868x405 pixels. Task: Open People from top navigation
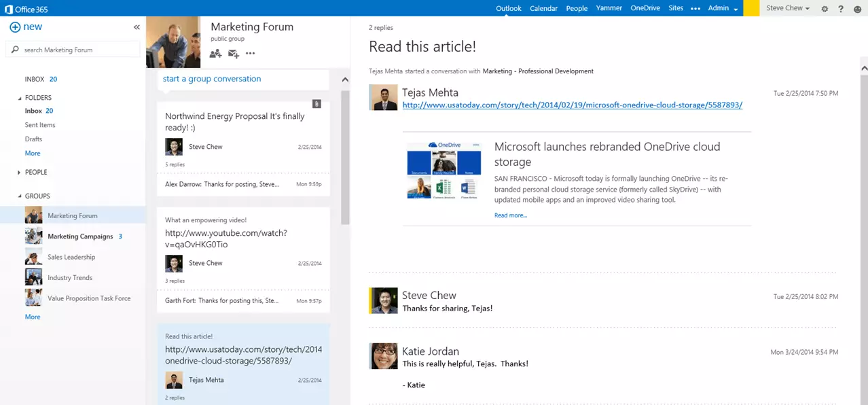point(577,8)
